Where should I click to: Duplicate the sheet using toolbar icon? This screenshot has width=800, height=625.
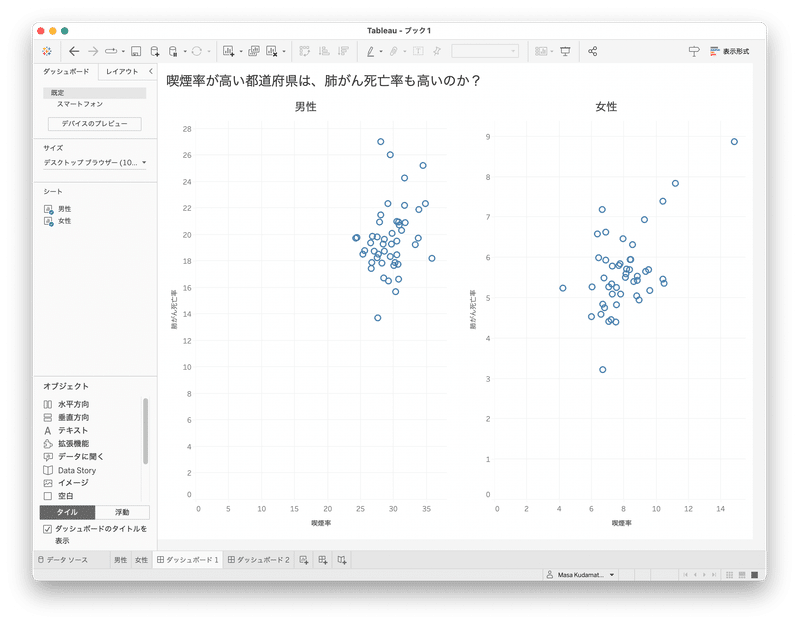[254, 51]
